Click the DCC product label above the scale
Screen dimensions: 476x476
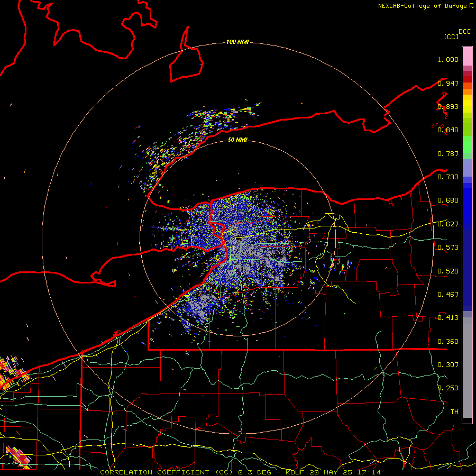[x=464, y=32]
